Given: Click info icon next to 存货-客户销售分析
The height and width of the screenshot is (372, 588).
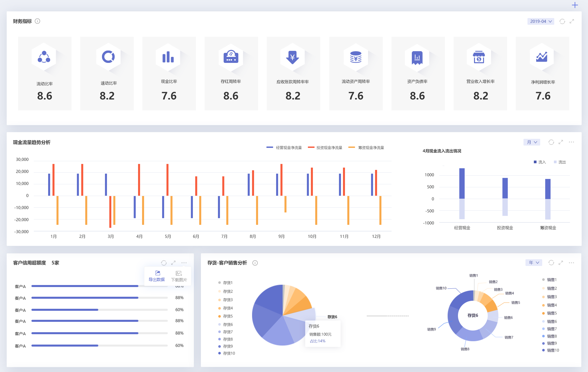Looking at the screenshot, I should 255,263.
